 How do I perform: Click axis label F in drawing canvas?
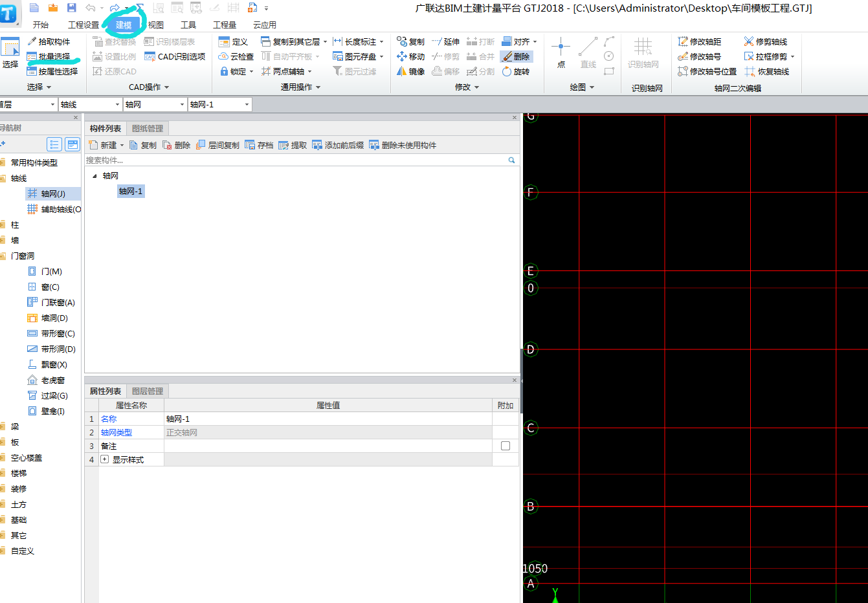pos(531,192)
